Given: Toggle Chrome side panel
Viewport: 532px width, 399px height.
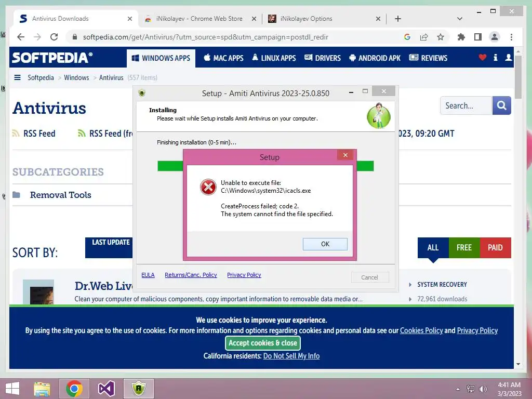Looking at the screenshot, I should [478, 37].
